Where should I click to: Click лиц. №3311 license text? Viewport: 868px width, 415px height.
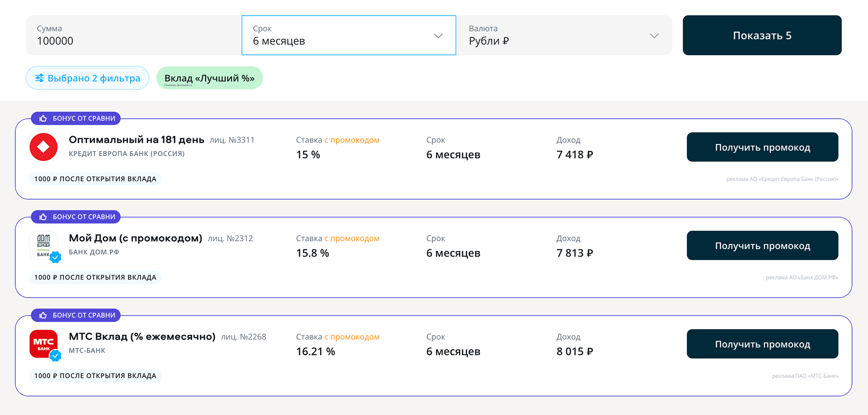pos(232,140)
